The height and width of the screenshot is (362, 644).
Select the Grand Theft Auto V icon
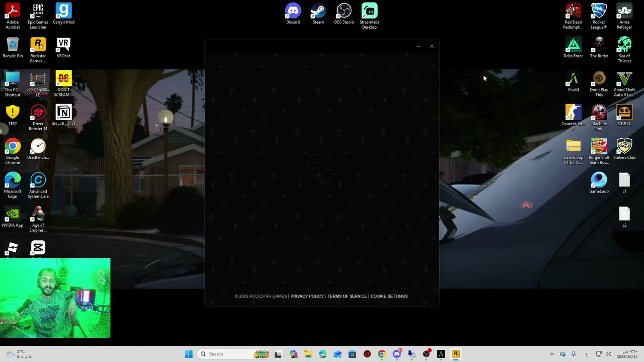(624, 84)
